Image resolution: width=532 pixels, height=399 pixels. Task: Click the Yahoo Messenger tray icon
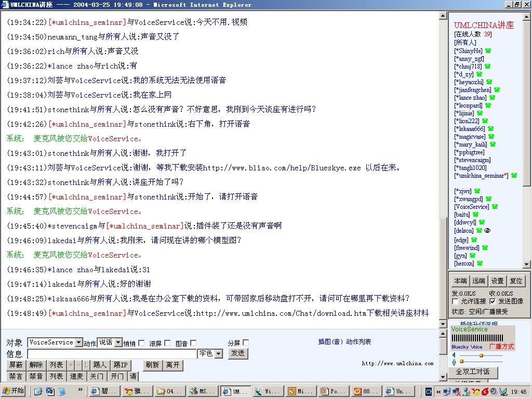476,392
